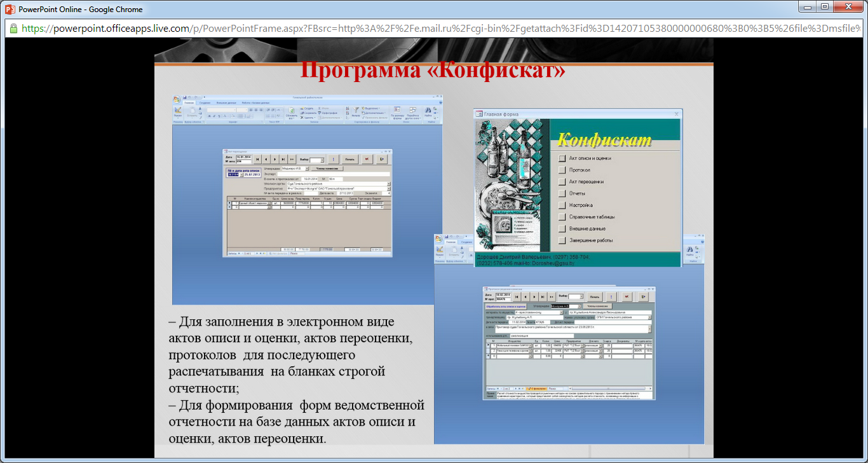Click the square beside Протокол on main form
868x463 pixels.
point(562,170)
